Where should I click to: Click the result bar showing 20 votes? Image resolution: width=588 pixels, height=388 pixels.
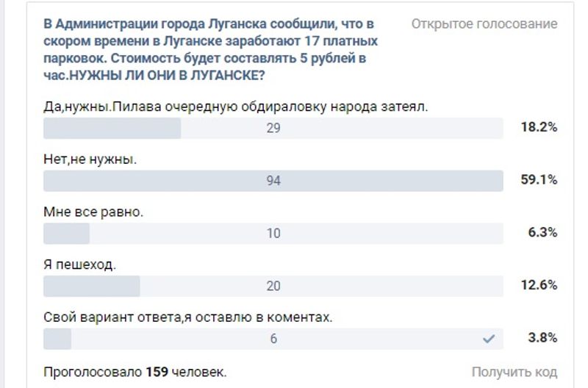coord(273,286)
